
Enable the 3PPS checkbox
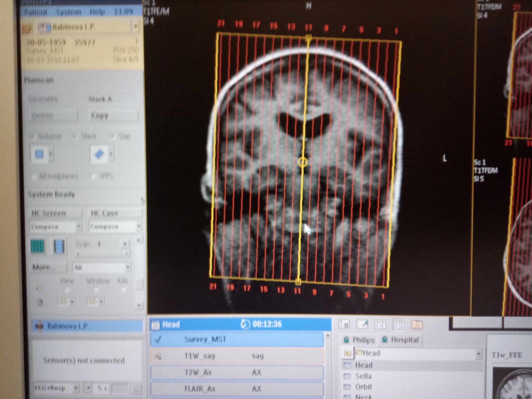tap(94, 176)
